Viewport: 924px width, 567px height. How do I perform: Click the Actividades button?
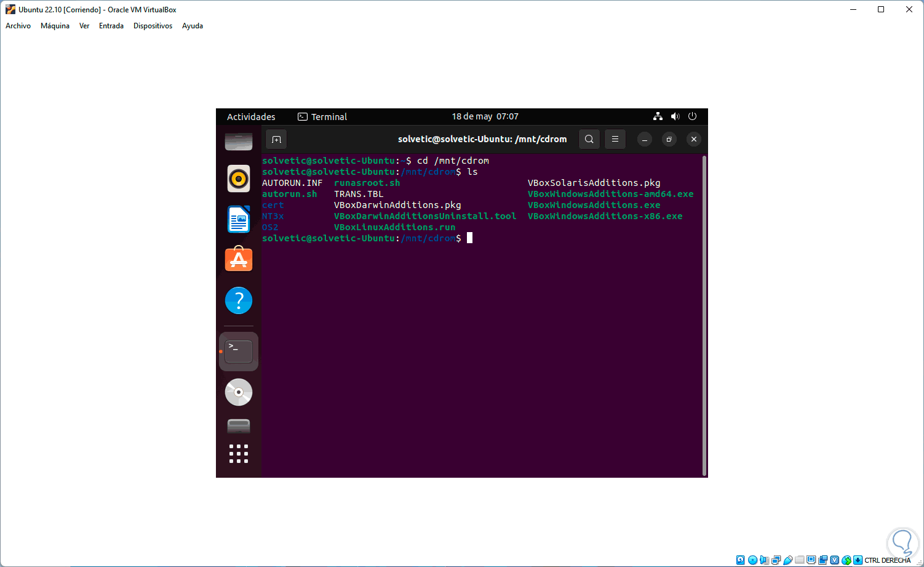[251, 117]
